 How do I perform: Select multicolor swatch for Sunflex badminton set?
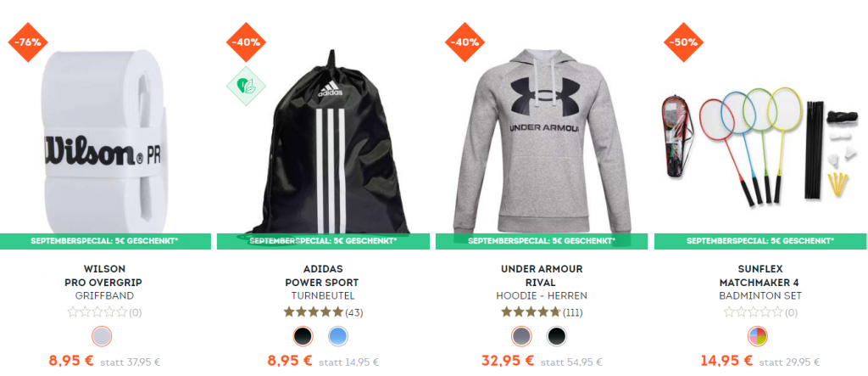[x=757, y=336]
